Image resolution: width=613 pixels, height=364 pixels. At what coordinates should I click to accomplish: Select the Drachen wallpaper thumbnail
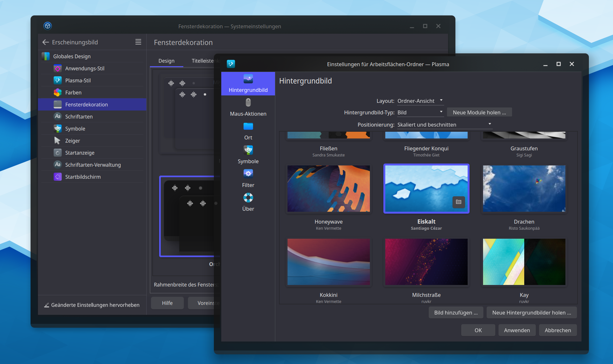[524, 189]
